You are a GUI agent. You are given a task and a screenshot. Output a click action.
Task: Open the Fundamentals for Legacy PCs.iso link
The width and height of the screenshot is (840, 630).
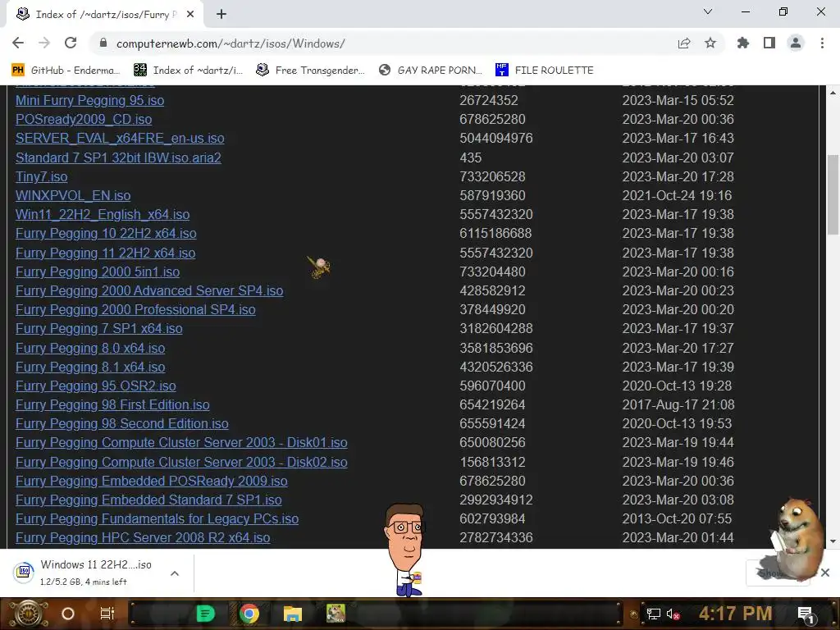click(x=157, y=518)
